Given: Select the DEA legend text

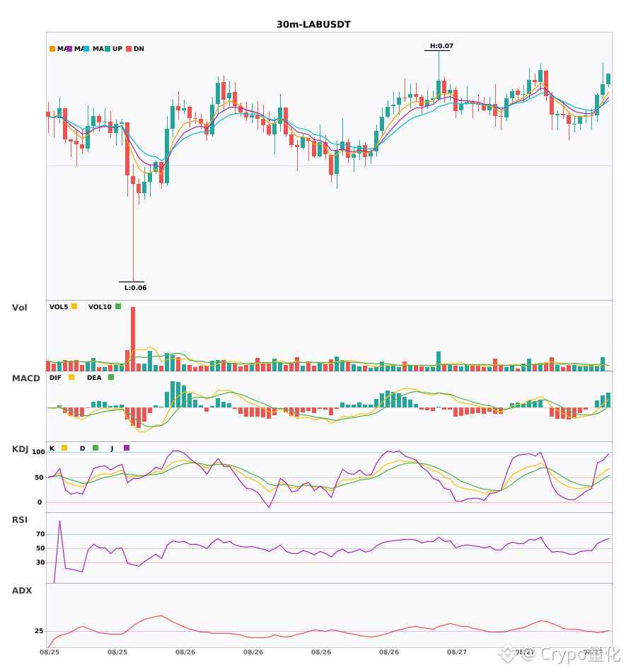Looking at the screenshot, I should click(x=94, y=378).
